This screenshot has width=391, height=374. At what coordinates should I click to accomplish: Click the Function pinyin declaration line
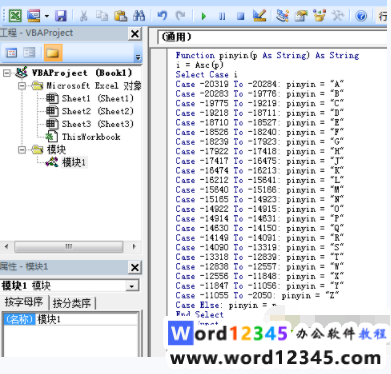click(x=267, y=55)
